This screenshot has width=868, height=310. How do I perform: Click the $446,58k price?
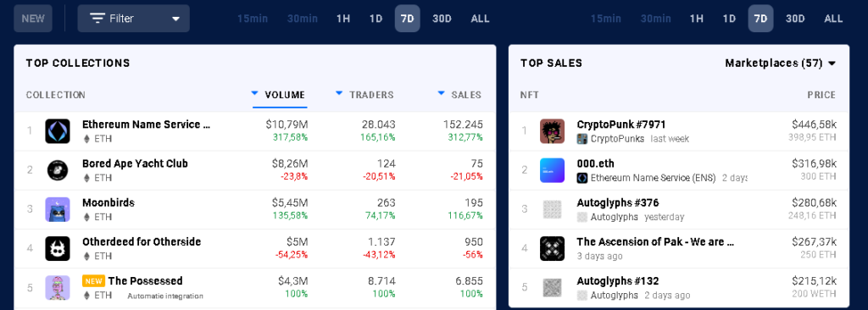(x=814, y=125)
